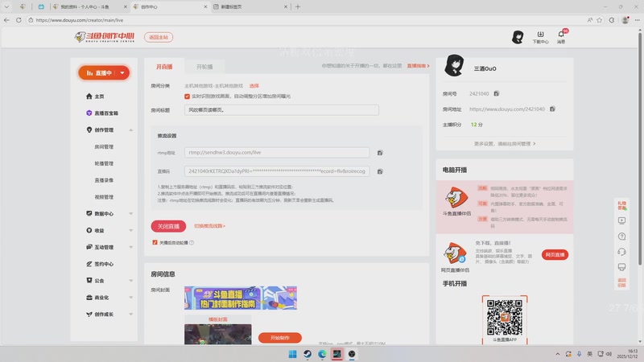
Task: Click the Douyu creation center logo
Action: [105, 37]
